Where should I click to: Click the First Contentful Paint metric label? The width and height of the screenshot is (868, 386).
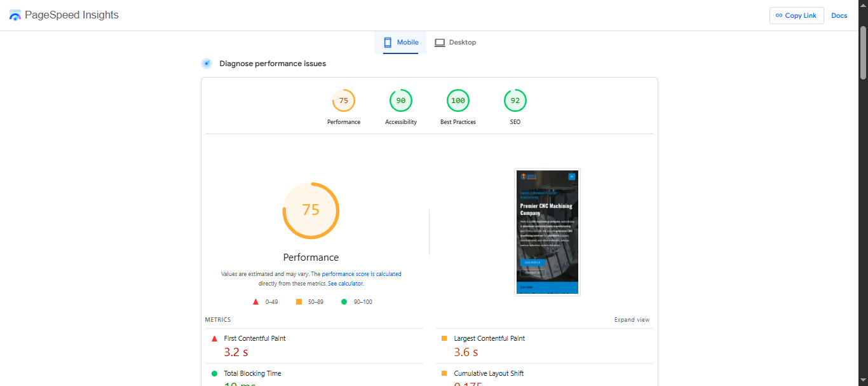coord(255,338)
